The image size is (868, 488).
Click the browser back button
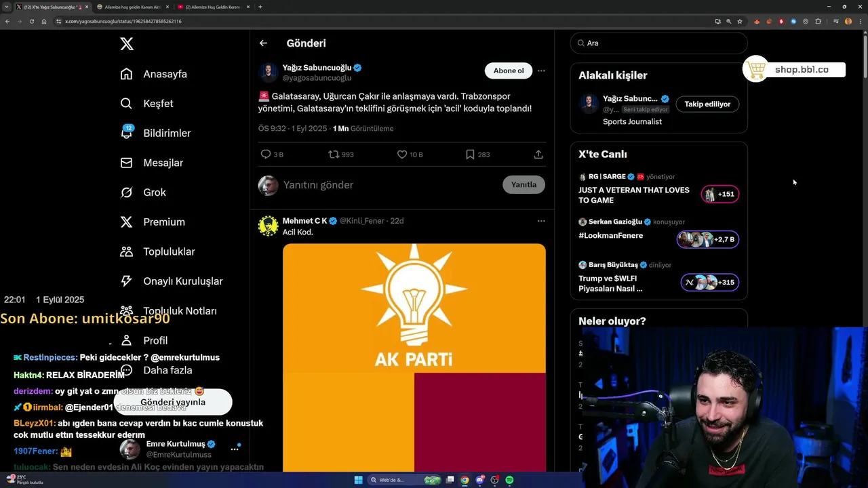click(7, 21)
